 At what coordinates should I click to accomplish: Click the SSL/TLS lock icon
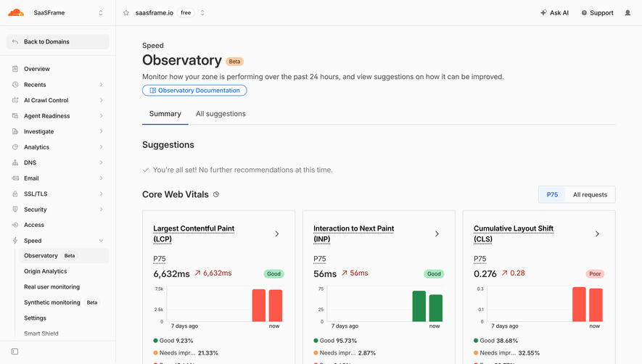(x=15, y=194)
